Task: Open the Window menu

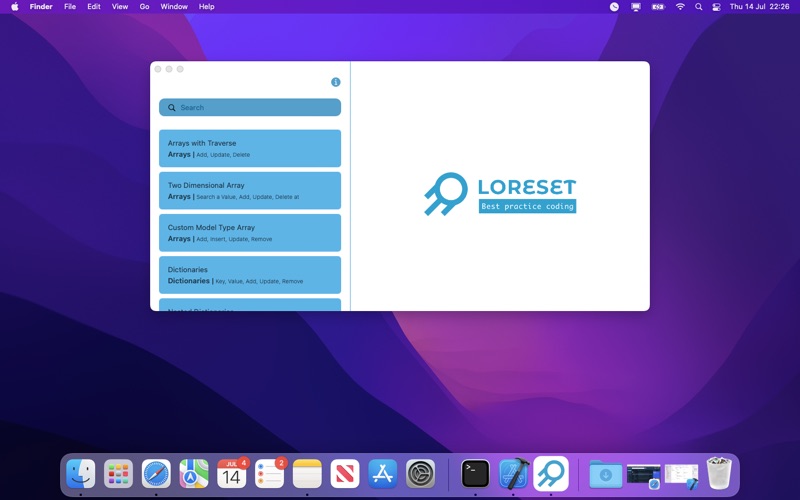Action: (174, 7)
